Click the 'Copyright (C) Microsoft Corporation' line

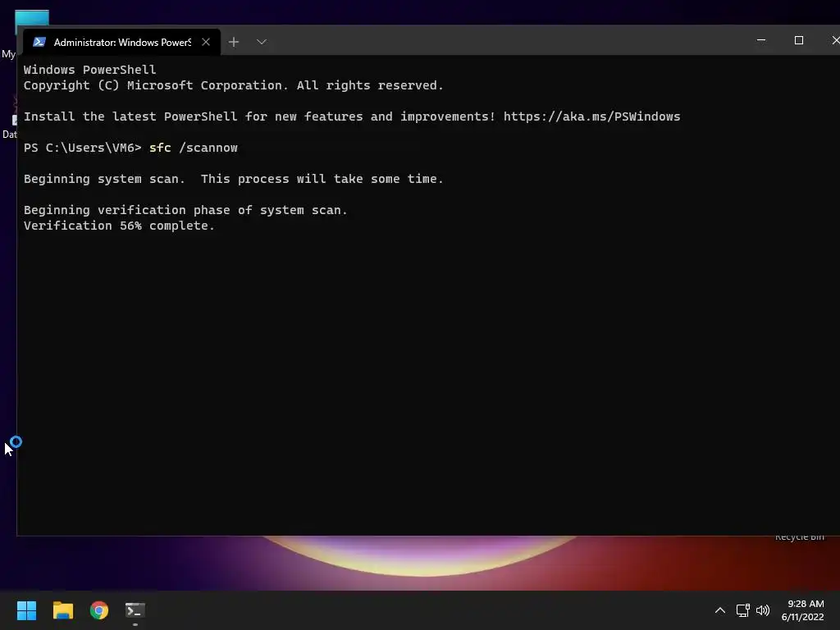click(234, 85)
